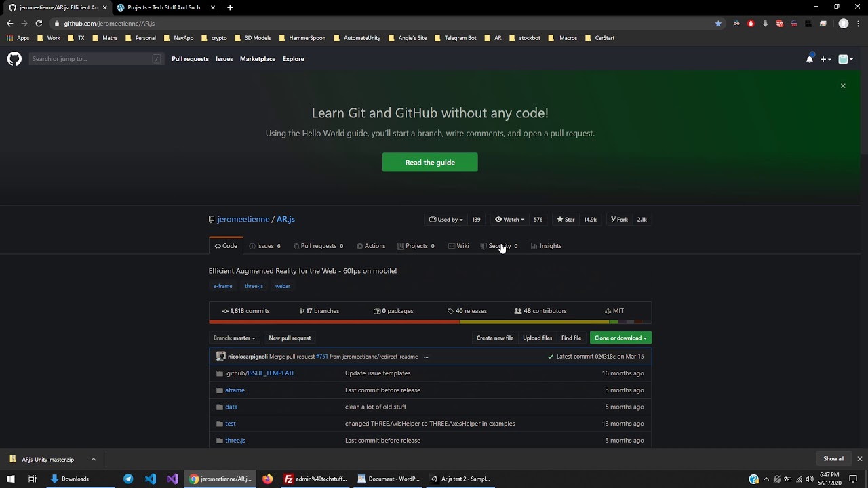Switch to the Actions tab
This screenshot has height=488, width=868.
pyautogui.click(x=371, y=246)
